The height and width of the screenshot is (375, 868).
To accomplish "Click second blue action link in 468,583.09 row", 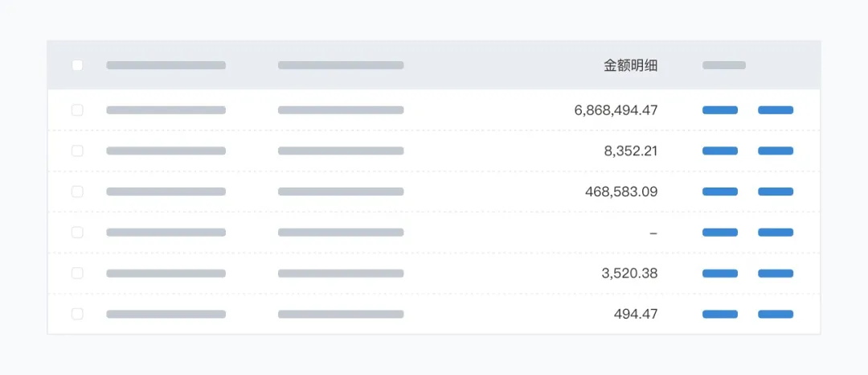I will [776, 192].
